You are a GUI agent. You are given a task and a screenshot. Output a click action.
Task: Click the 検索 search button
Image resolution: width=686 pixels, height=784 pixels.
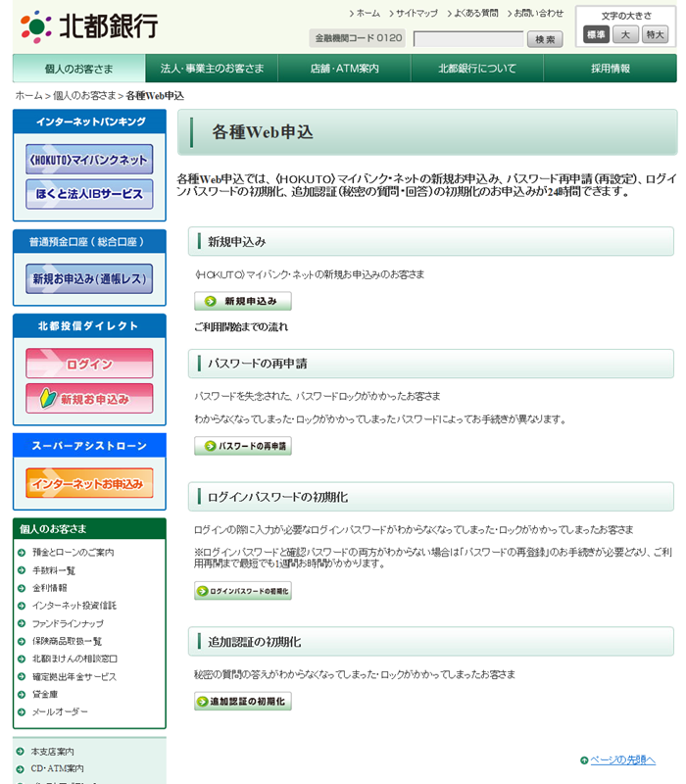coord(545,39)
